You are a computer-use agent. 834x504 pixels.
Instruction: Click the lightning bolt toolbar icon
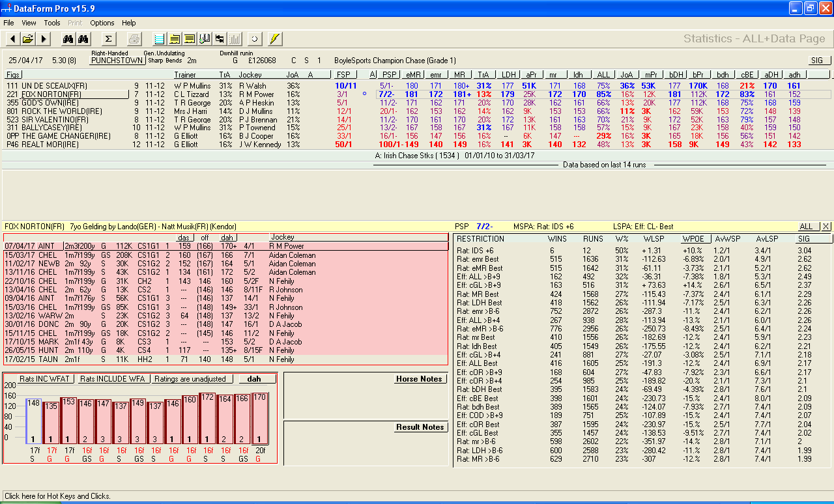pyautogui.click(x=275, y=38)
